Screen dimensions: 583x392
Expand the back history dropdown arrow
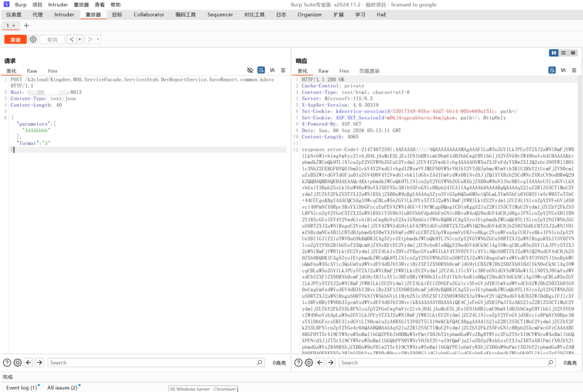click(x=79, y=39)
